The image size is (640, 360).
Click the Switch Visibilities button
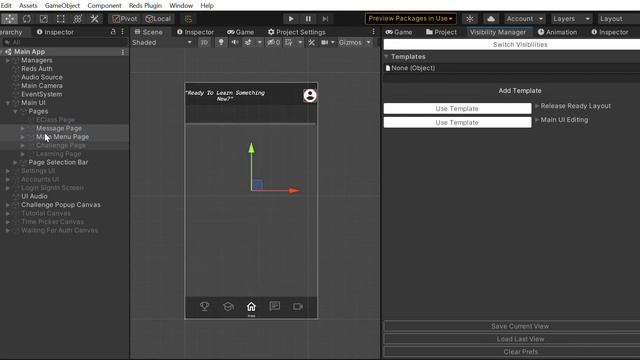pyautogui.click(x=520, y=44)
